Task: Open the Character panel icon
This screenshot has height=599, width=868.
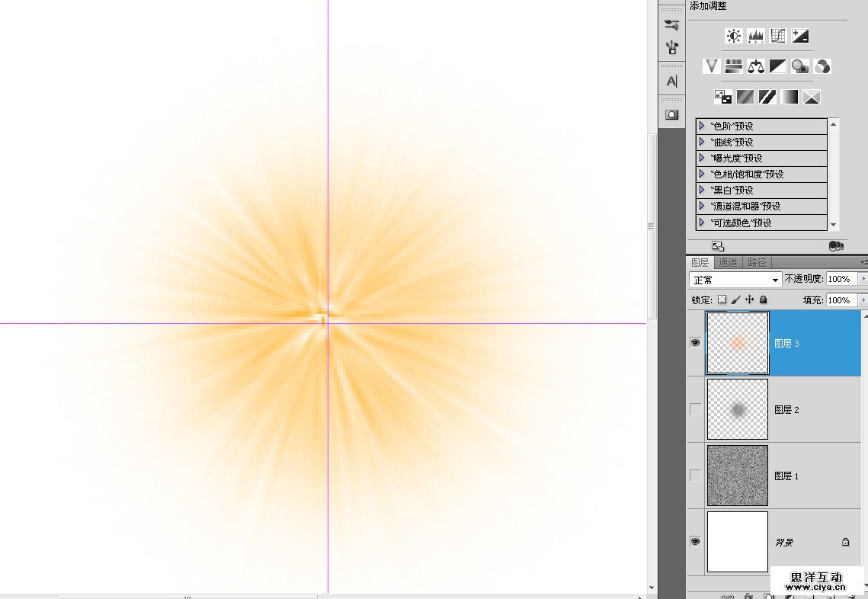Action: click(671, 81)
